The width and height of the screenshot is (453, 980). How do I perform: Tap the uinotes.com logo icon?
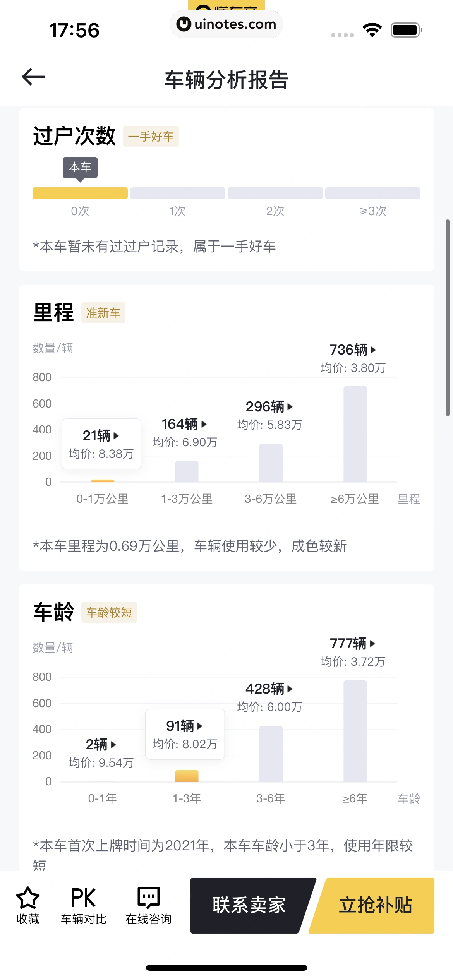click(x=184, y=24)
